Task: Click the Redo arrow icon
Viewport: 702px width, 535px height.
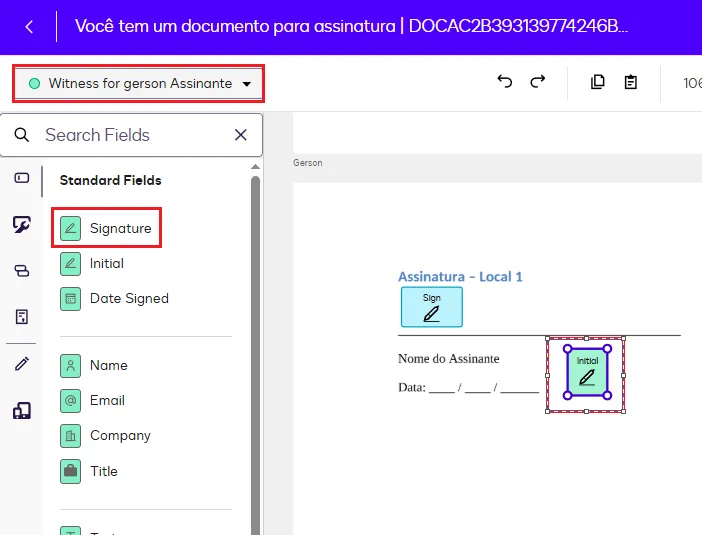Action: (538, 82)
